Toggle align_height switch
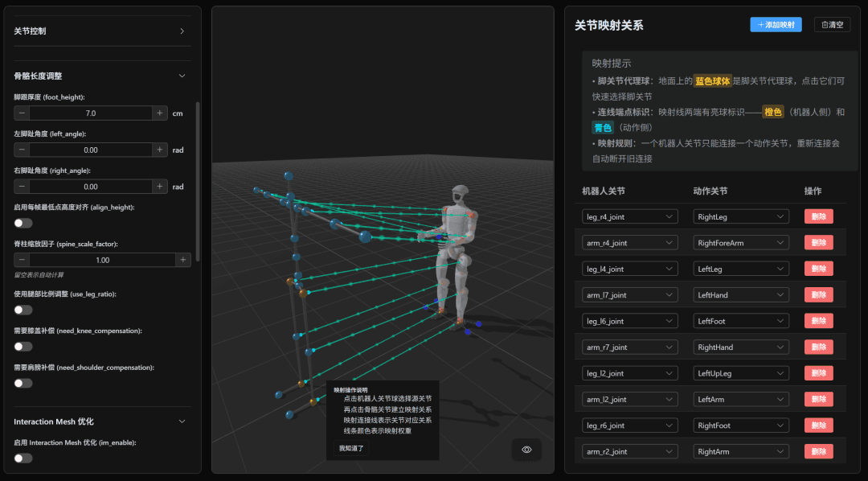 coord(23,223)
